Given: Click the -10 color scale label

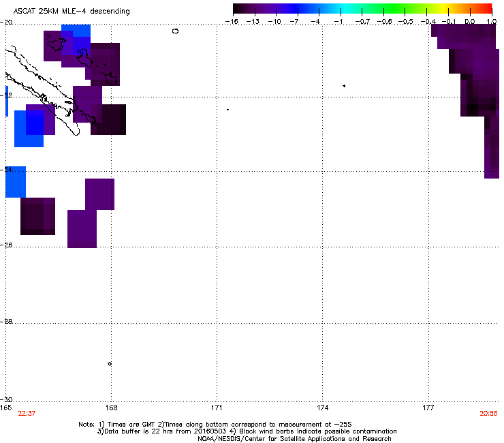Looking at the screenshot, I should tap(274, 22).
